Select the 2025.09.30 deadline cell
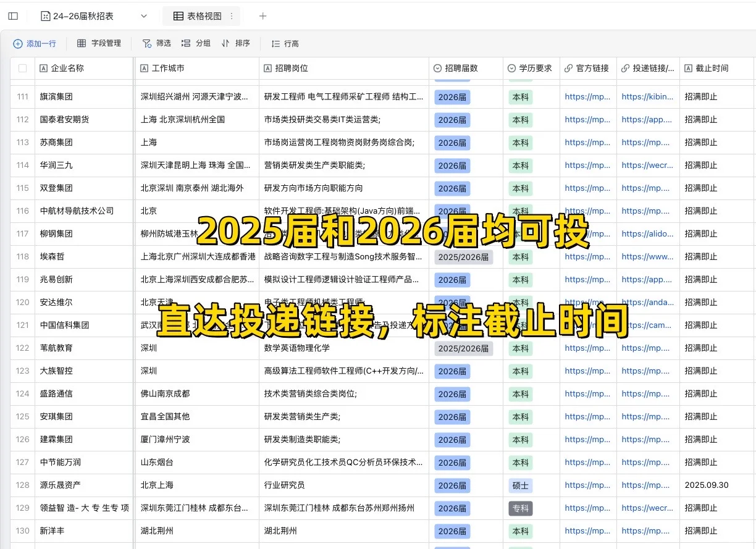Screen dimensions: 756x549 coord(718,485)
